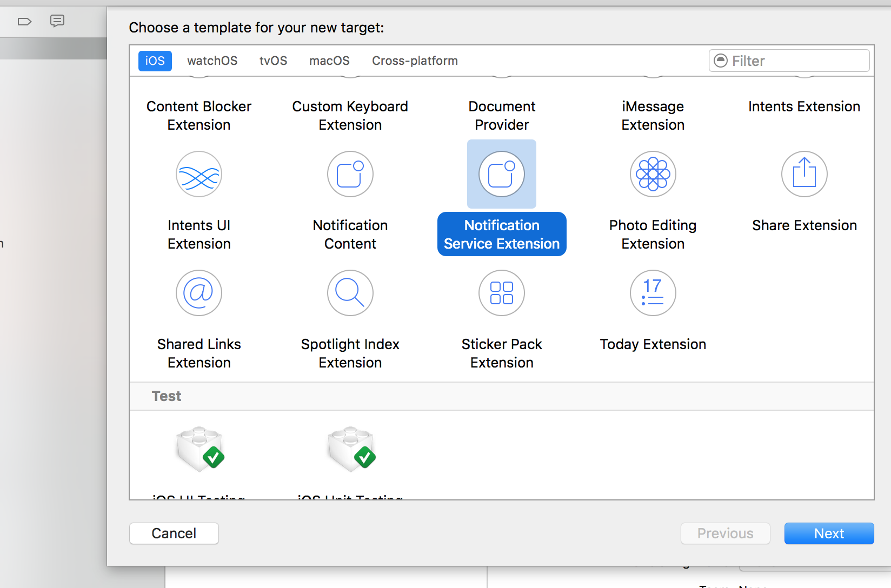Pick the Photo Editing Extension icon

[653, 175]
